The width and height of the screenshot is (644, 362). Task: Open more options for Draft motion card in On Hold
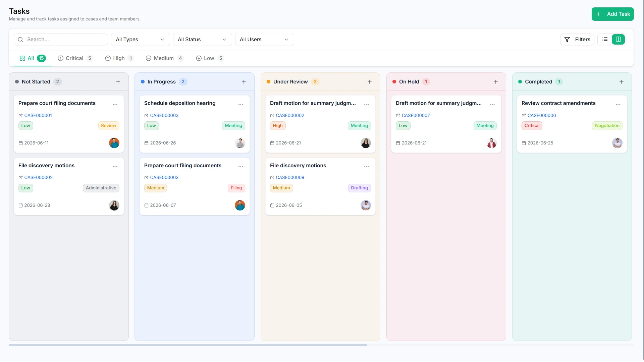coord(492,105)
